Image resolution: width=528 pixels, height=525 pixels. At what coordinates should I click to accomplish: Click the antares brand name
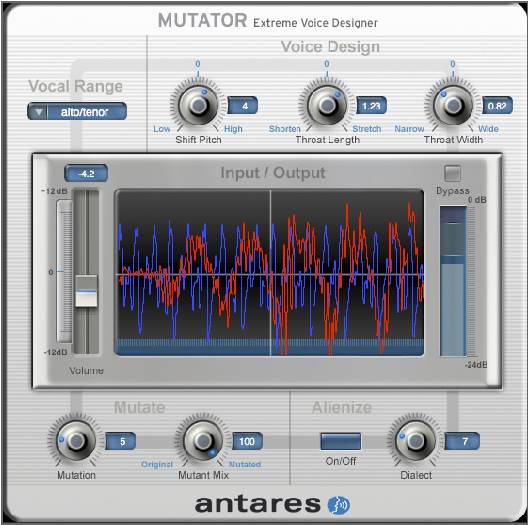[258, 504]
